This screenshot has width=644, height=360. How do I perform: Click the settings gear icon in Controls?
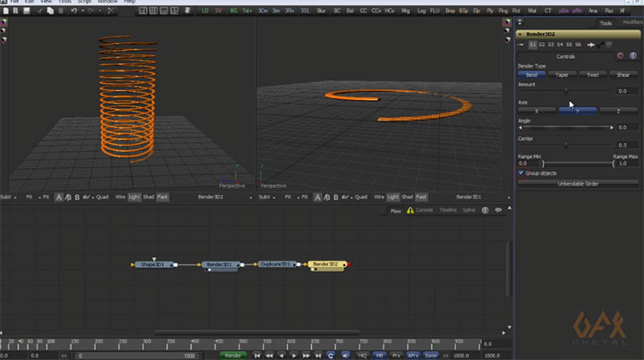[620, 55]
